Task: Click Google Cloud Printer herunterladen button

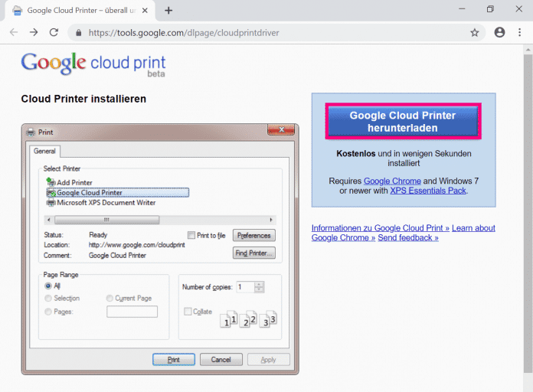Action: pyautogui.click(x=403, y=122)
